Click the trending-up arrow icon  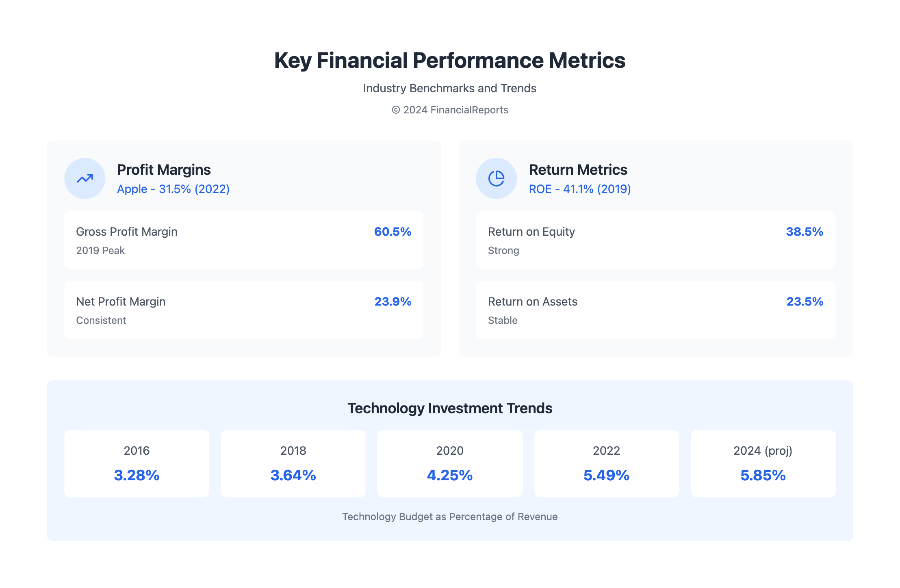tap(85, 178)
